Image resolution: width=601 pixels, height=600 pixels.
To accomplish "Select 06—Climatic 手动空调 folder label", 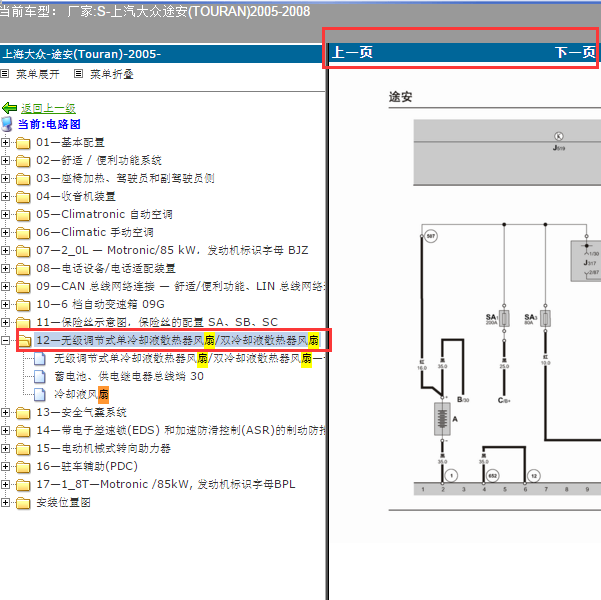I will pyautogui.click(x=95, y=232).
